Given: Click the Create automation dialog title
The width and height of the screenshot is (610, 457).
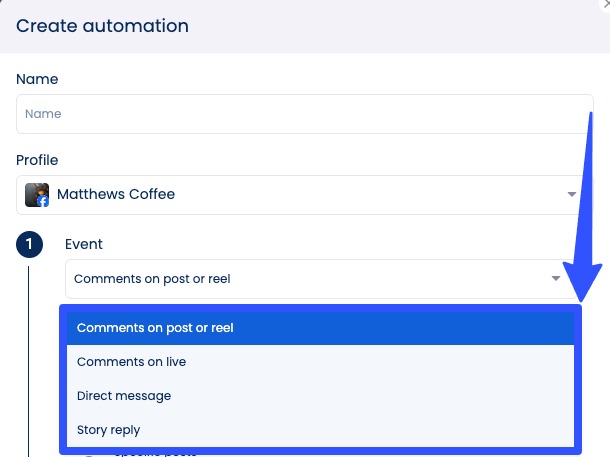Looking at the screenshot, I should tap(102, 25).
